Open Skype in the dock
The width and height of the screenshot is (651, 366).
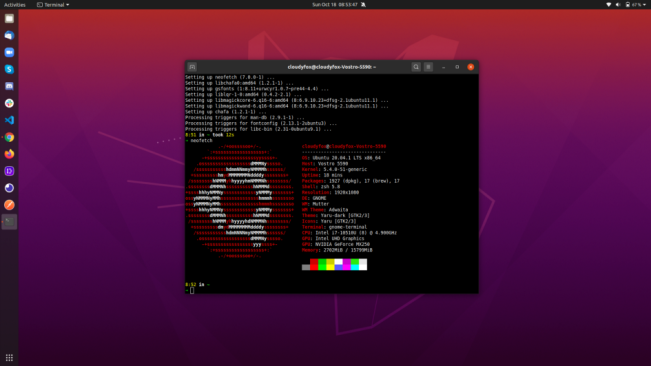click(9, 69)
